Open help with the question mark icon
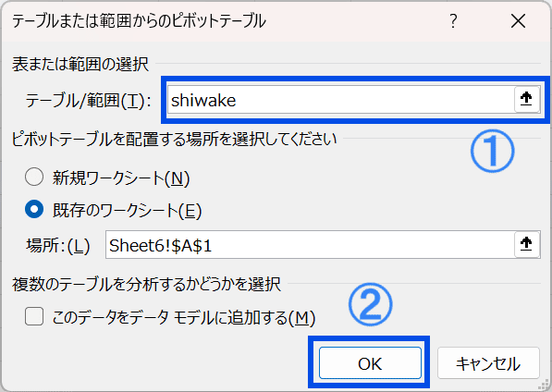 (453, 21)
